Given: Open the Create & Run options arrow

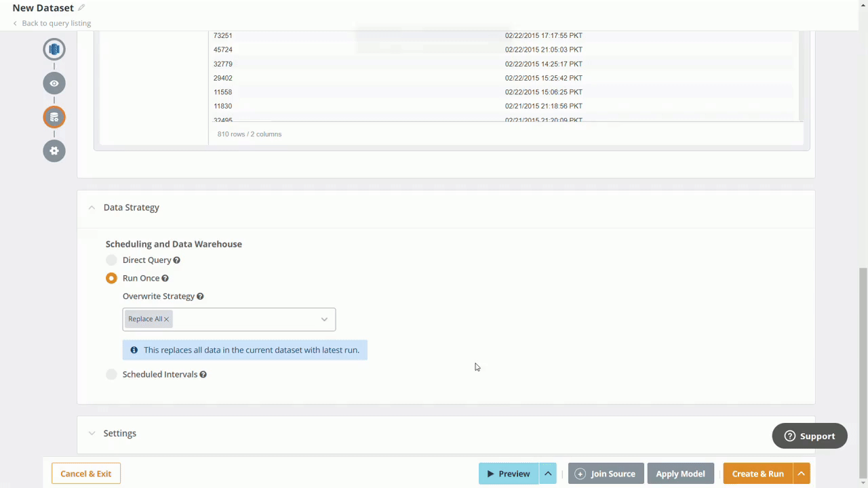Looking at the screenshot, I should tap(801, 474).
